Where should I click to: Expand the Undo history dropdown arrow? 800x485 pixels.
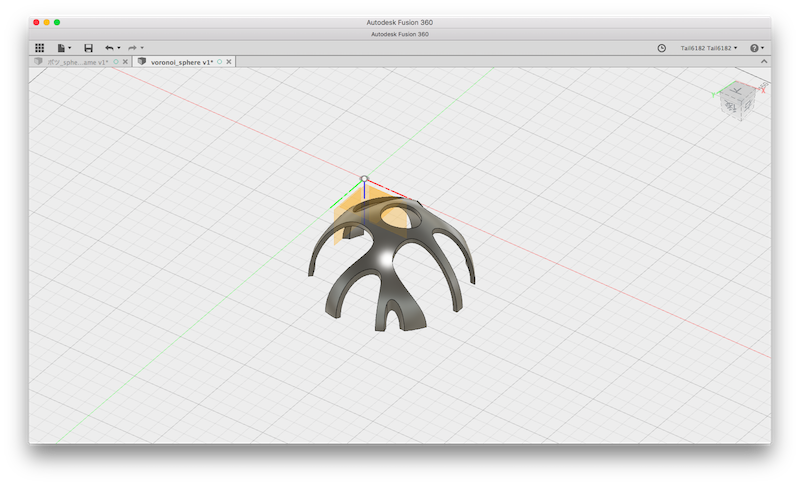pos(119,48)
